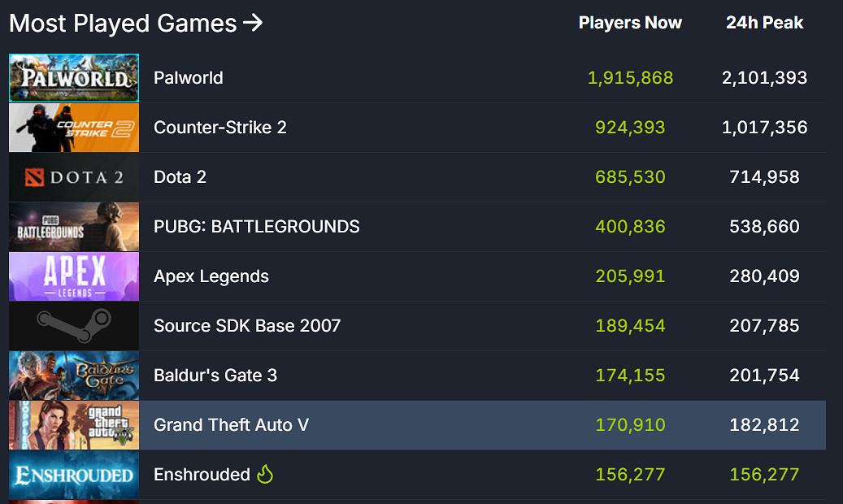Click Palworld's current player count
The image size is (843, 504).
coord(631,78)
